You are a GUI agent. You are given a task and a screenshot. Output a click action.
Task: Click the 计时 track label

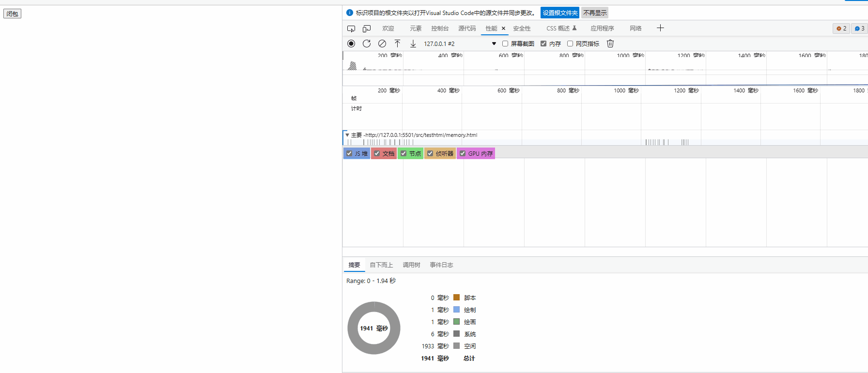[356, 108]
